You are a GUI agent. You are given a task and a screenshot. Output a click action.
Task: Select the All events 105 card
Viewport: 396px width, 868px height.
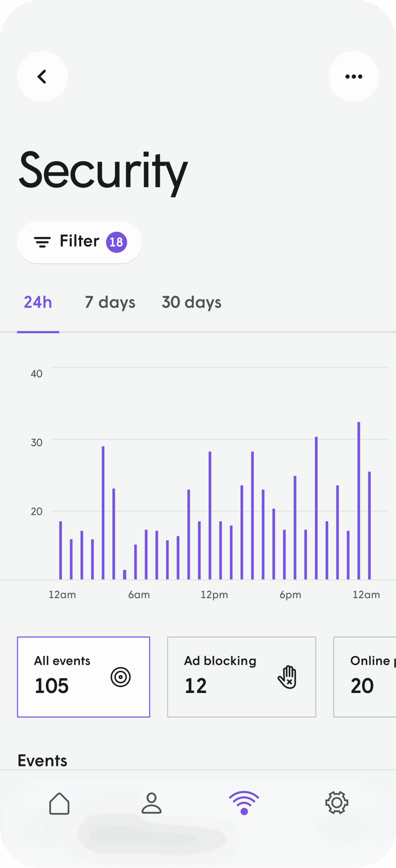83,677
